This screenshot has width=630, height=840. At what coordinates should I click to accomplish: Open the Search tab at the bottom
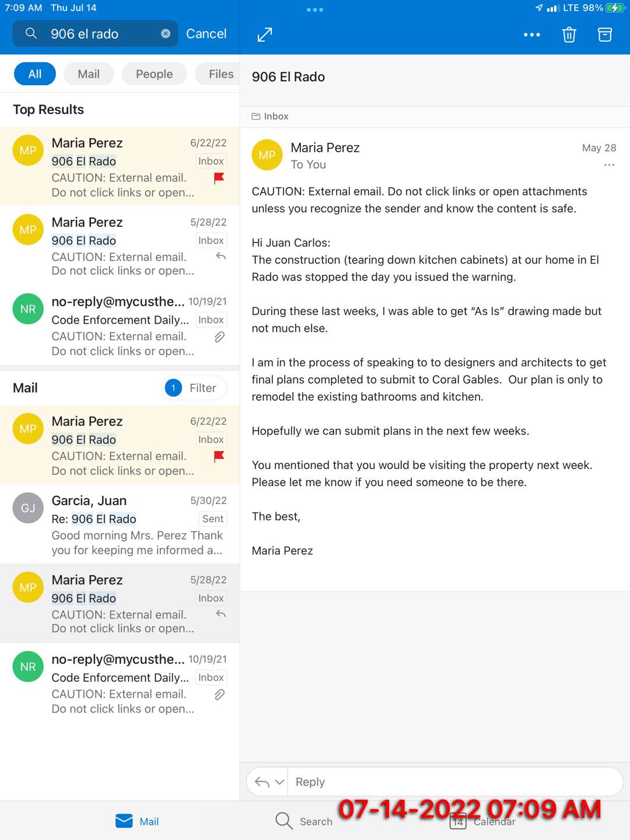303,821
